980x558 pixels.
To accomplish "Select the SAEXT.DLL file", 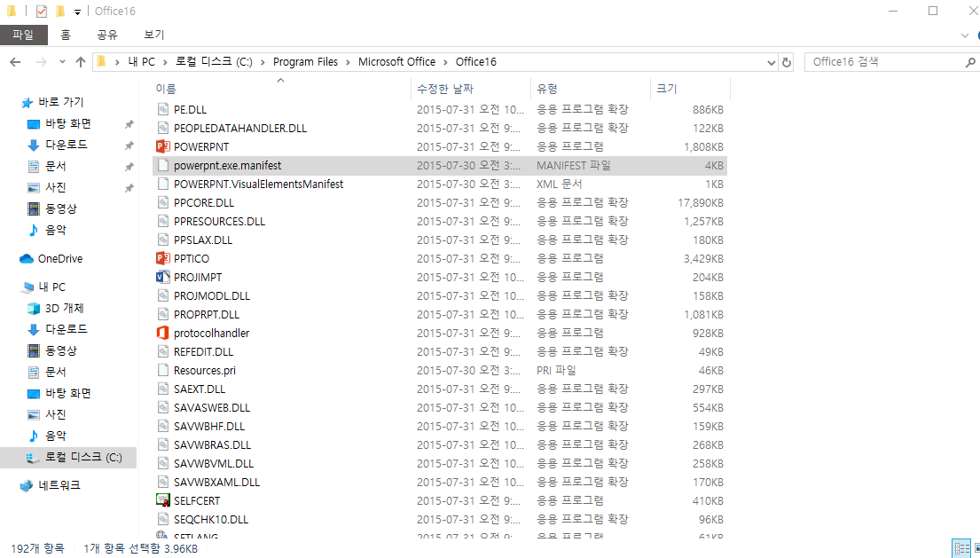I will coord(440,389).
